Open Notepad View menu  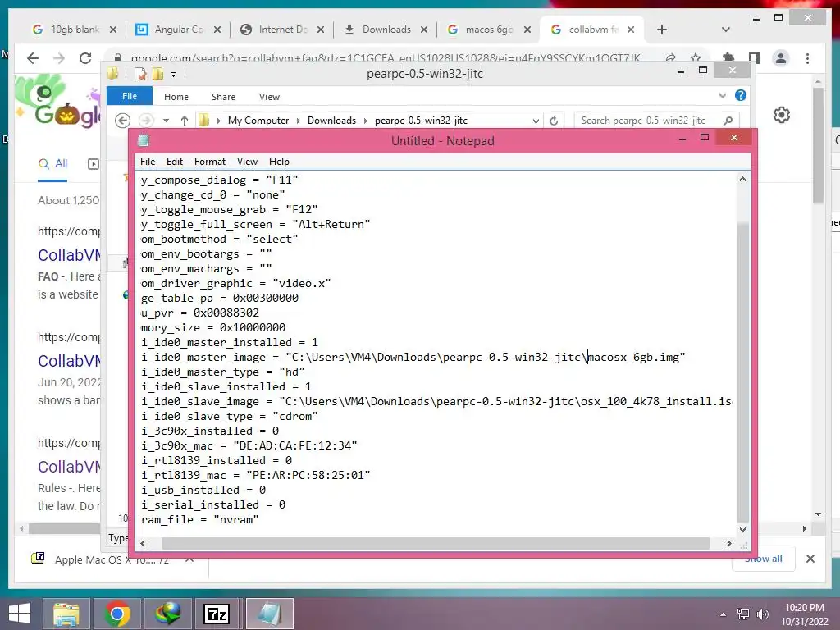click(247, 162)
